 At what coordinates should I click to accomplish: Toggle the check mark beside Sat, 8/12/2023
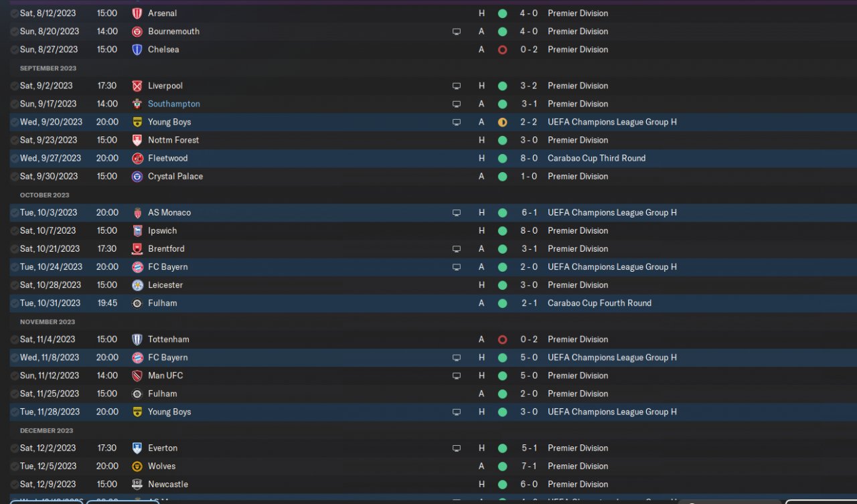point(15,13)
